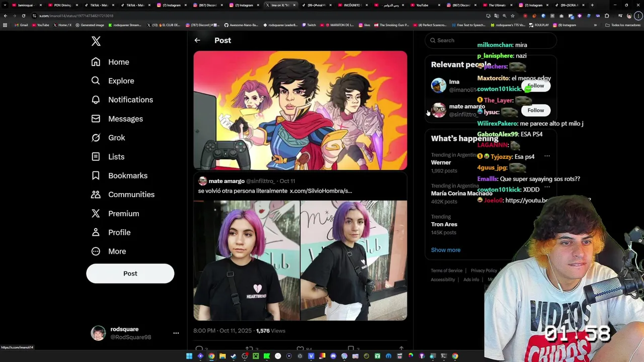644x362 pixels.
Task: Expand the More menu in sidebar
Action: [x=109, y=251]
